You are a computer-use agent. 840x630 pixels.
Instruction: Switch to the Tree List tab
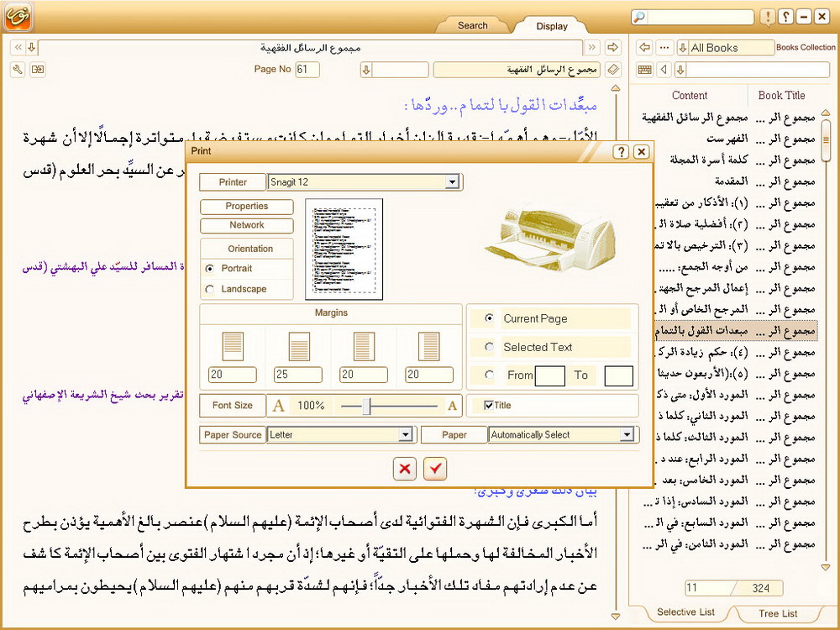click(778, 613)
